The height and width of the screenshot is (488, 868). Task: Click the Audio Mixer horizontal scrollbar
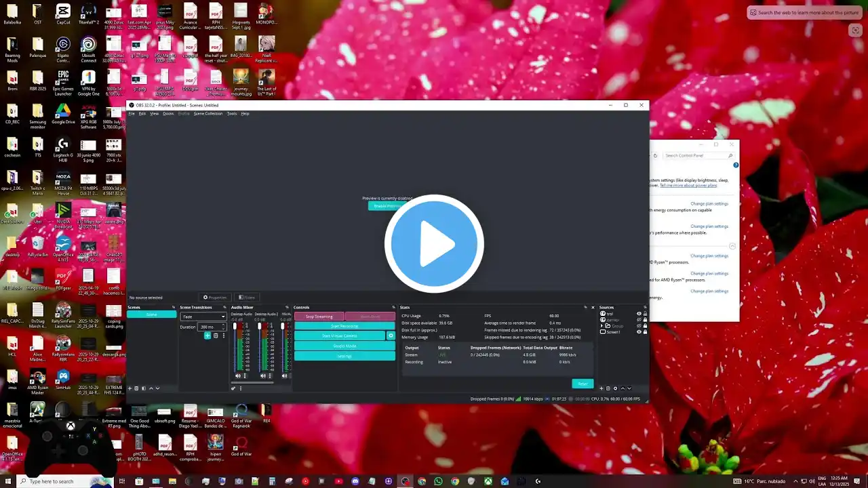point(252,382)
